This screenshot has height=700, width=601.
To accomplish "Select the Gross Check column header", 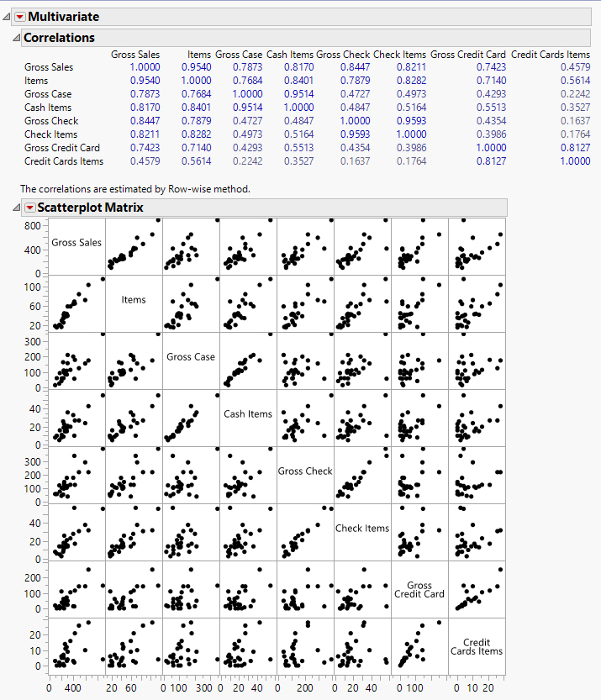I will 343,55.
